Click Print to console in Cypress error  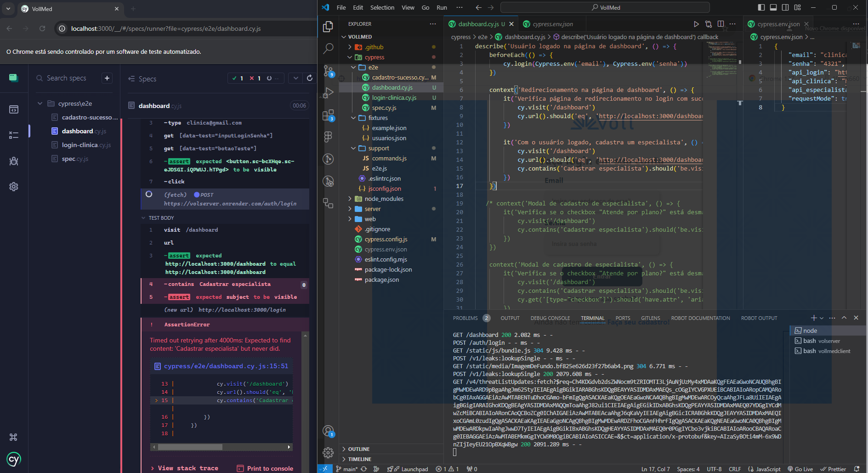click(265, 468)
